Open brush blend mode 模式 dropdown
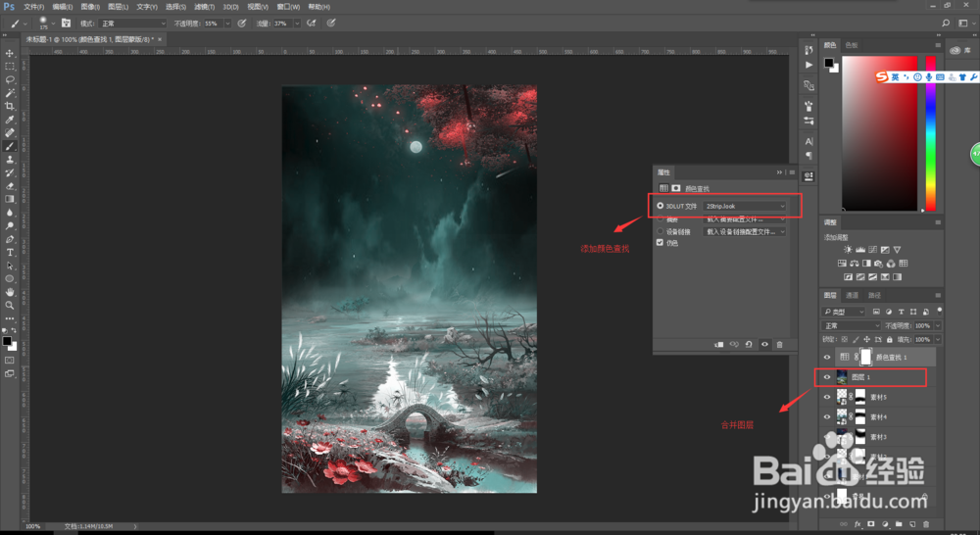 [132, 24]
